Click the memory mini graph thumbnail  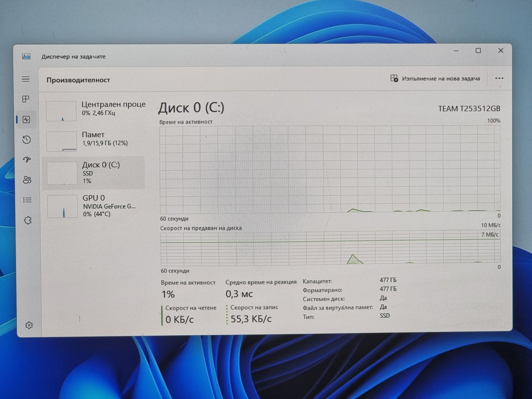62,142
